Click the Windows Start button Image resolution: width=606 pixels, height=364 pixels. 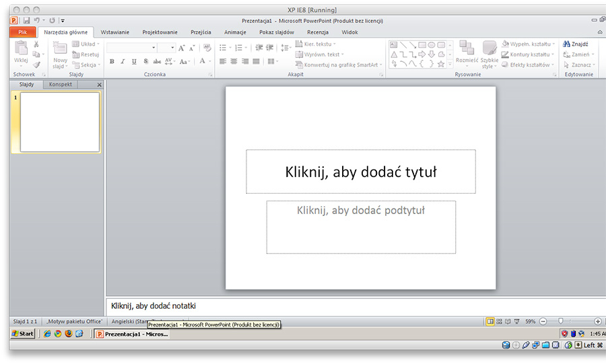(x=23, y=334)
